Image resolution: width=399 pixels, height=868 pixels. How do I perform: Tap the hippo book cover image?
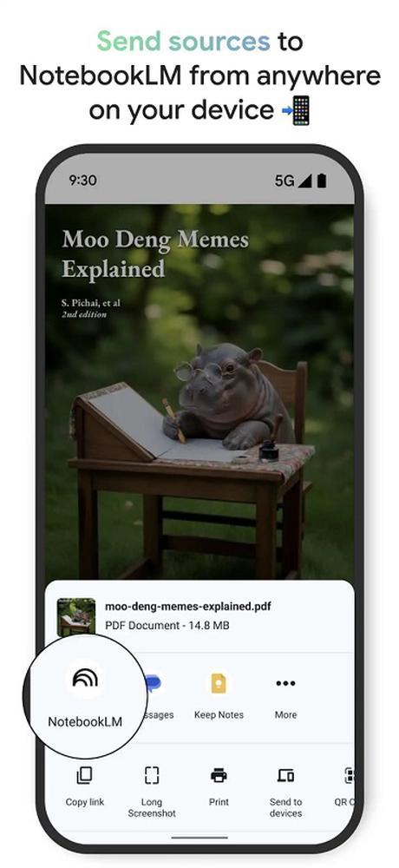point(199,392)
